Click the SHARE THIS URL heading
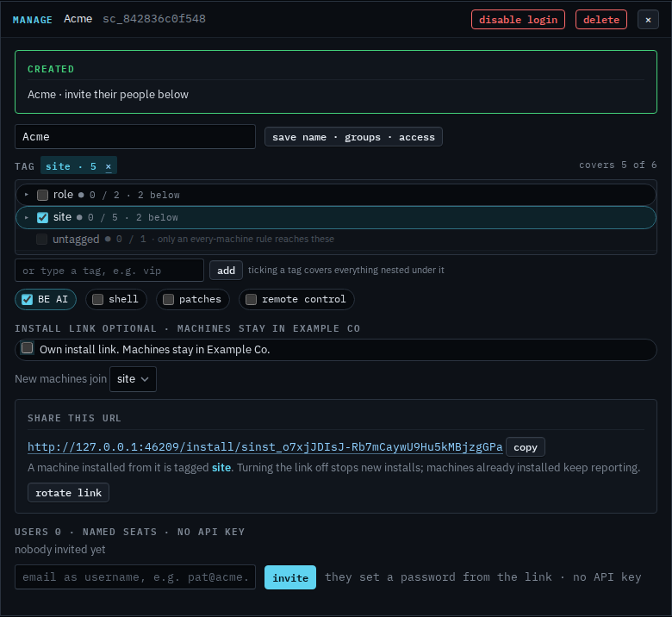 (75, 418)
